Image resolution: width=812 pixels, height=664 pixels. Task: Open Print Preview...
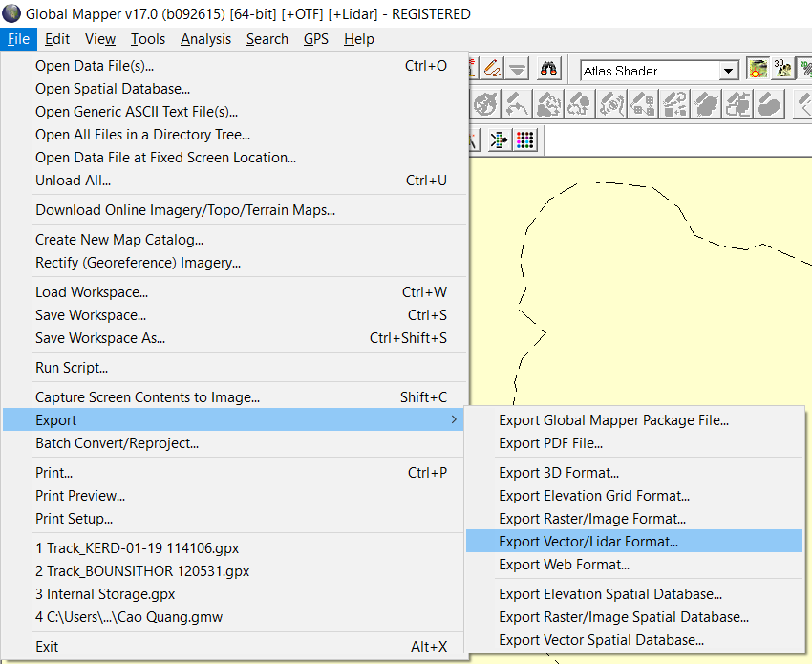[235, 496]
